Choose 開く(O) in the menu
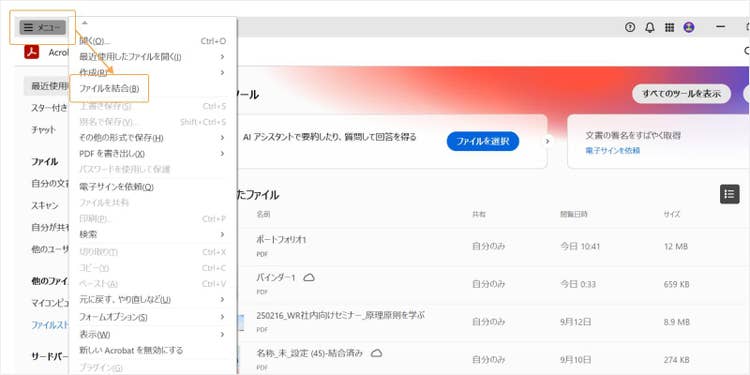The image size is (750, 375). [153, 41]
